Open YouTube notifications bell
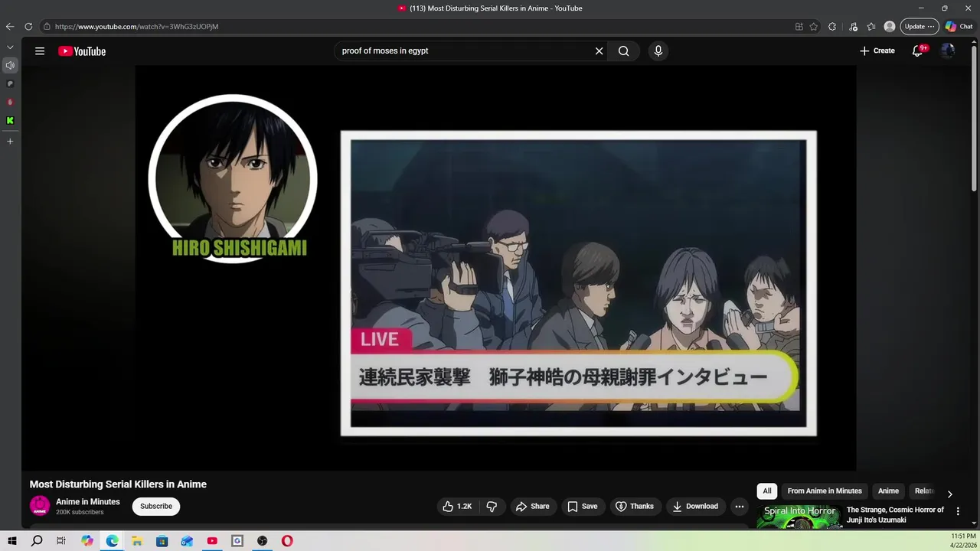The width and height of the screenshot is (980, 551). point(917,51)
